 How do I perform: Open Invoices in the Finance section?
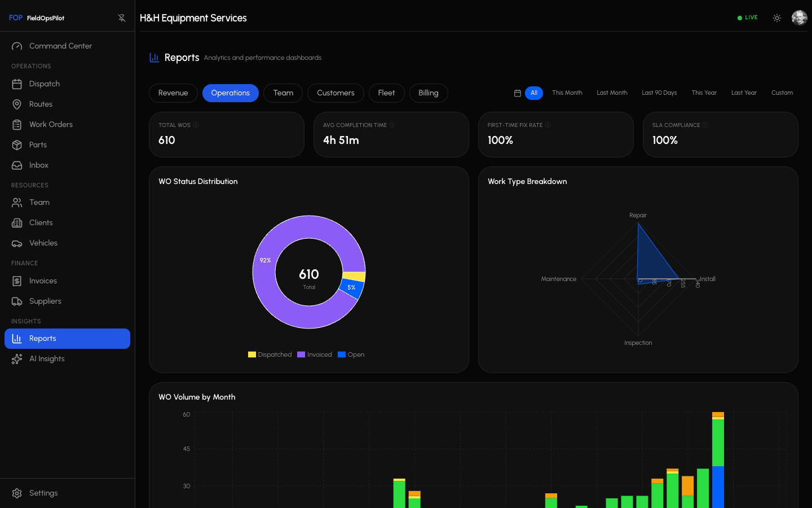pyautogui.click(x=43, y=281)
